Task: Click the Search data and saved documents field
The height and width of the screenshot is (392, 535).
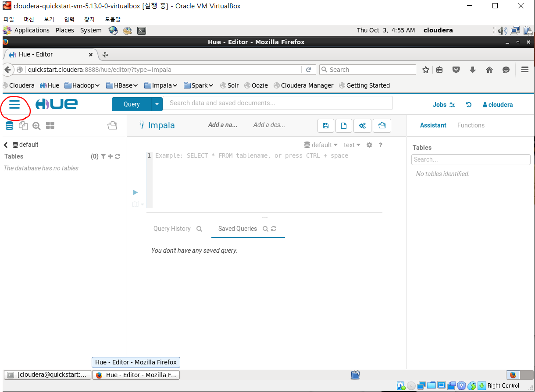Action: 278,103
